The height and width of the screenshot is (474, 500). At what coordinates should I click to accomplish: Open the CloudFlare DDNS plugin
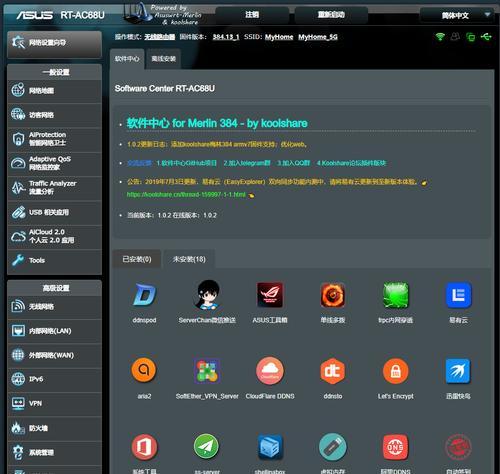click(270, 371)
